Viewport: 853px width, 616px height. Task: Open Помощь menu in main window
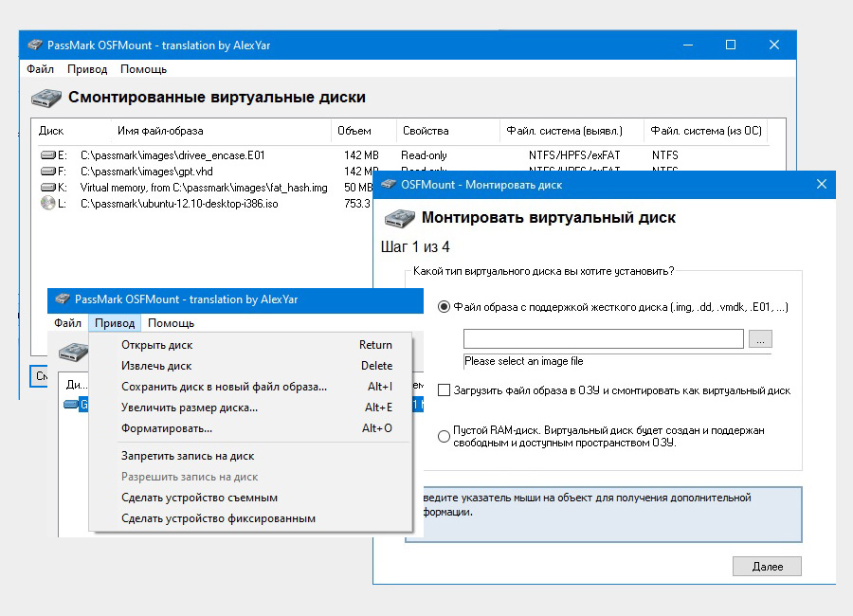click(x=144, y=69)
